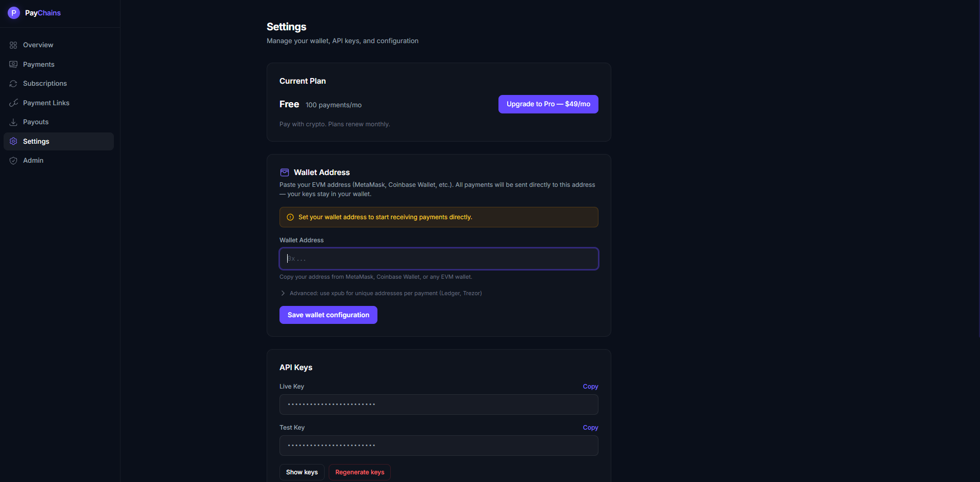Select the Admin shield icon
Image resolution: width=980 pixels, height=482 pixels.
(13, 160)
